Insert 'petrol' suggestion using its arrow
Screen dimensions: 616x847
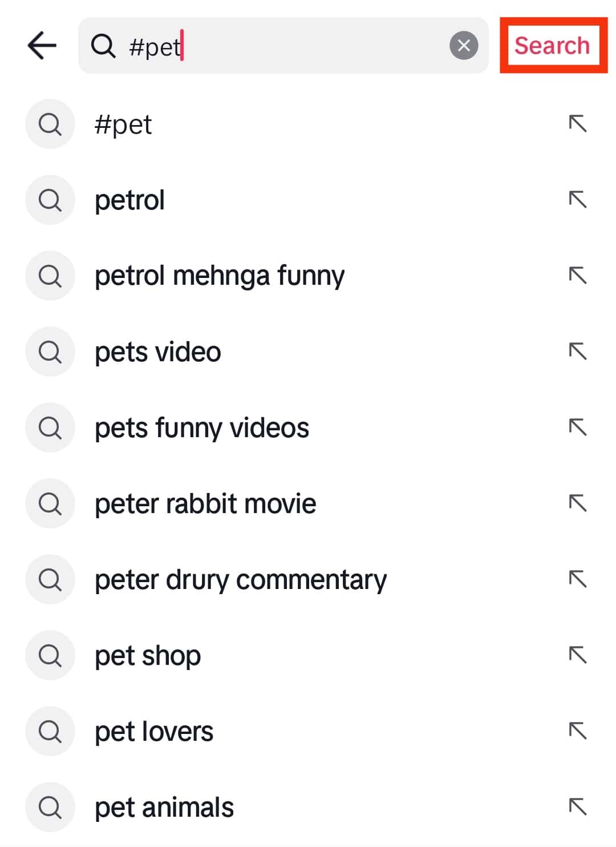tap(577, 199)
